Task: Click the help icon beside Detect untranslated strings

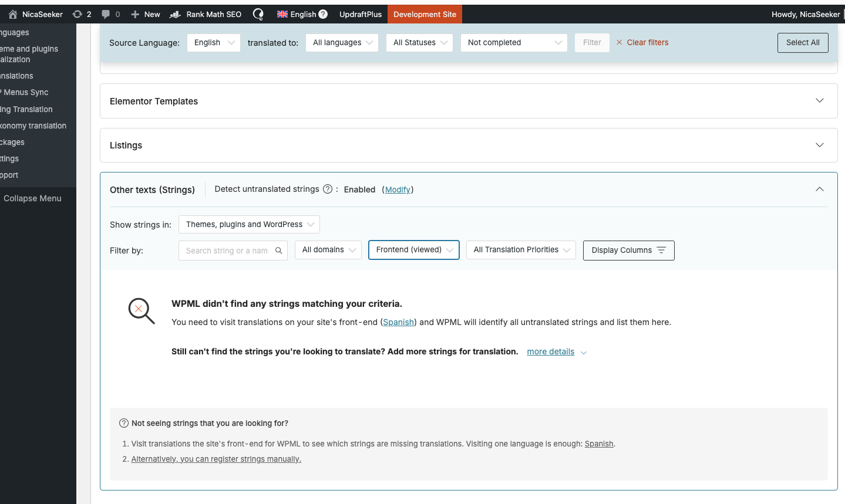Action: point(328,189)
